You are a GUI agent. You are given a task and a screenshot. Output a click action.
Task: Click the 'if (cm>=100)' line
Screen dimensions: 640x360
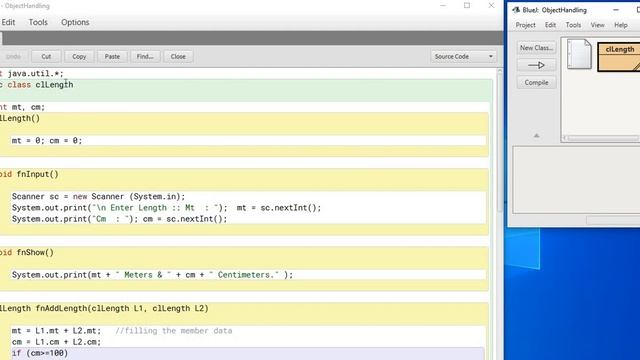point(40,353)
